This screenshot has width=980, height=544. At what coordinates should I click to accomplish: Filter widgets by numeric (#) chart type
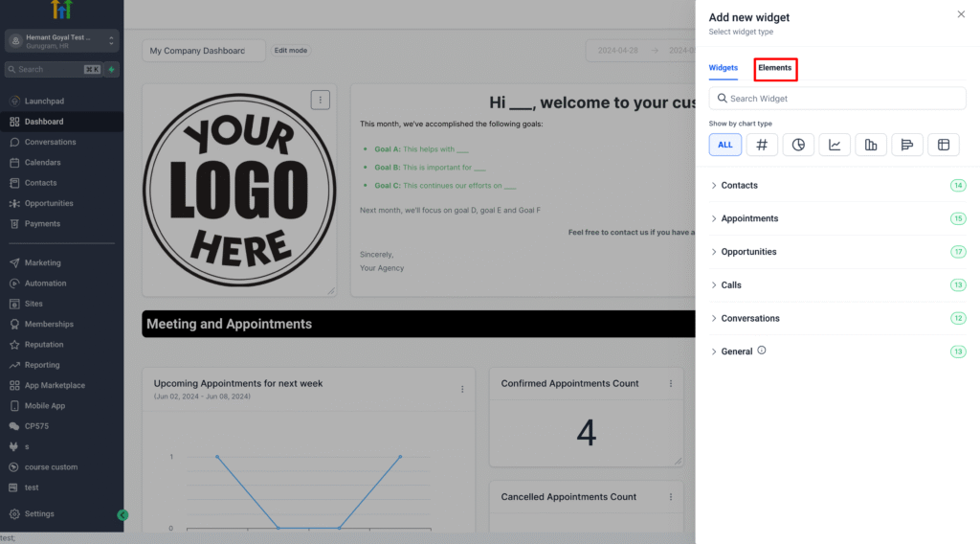[762, 145]
